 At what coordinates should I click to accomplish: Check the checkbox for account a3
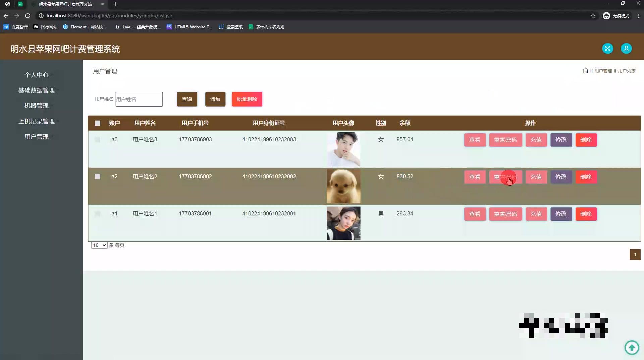(97, 140)
